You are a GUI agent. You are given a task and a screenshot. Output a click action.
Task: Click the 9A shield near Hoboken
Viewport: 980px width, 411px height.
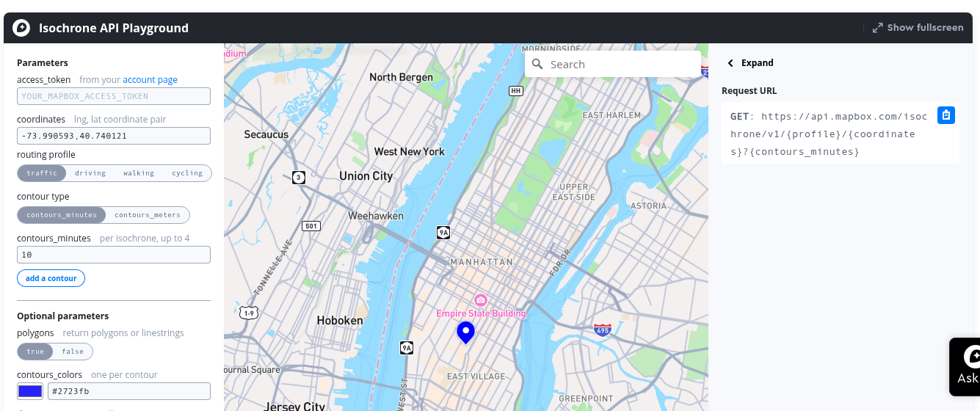[407, 348]
